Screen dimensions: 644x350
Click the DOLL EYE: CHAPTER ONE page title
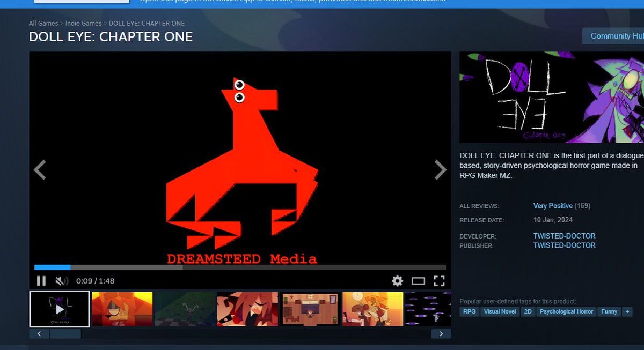pyautogui.click(x=111, y=37)
